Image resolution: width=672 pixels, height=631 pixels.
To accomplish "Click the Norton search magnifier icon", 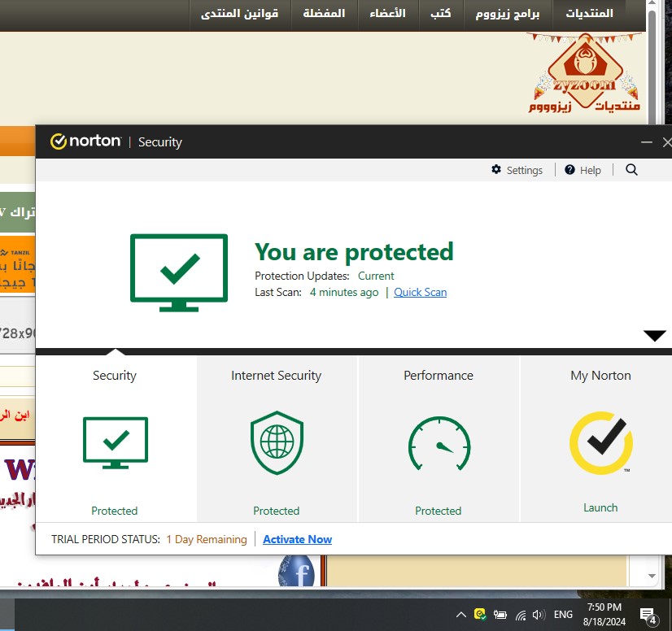I will (x=631, y=170).
